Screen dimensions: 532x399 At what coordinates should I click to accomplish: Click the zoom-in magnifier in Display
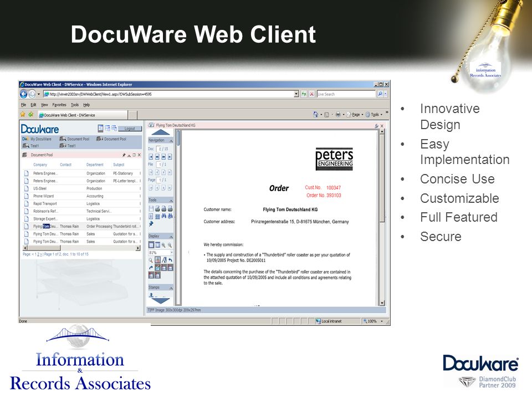(163, 245)
